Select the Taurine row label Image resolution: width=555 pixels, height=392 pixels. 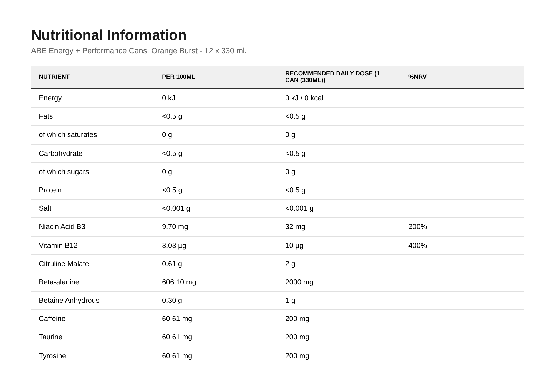pos(51,337)
